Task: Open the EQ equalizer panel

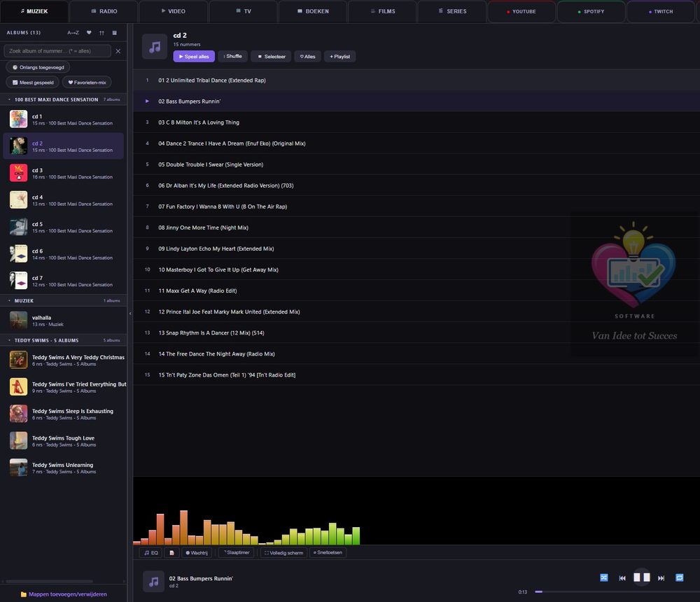Action: coord(151,553)
